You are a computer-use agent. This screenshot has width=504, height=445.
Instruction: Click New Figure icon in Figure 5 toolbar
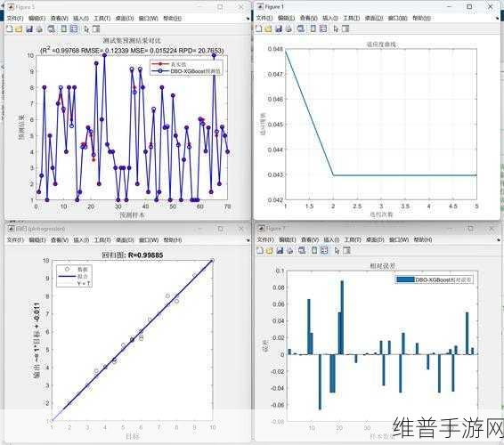10,29
